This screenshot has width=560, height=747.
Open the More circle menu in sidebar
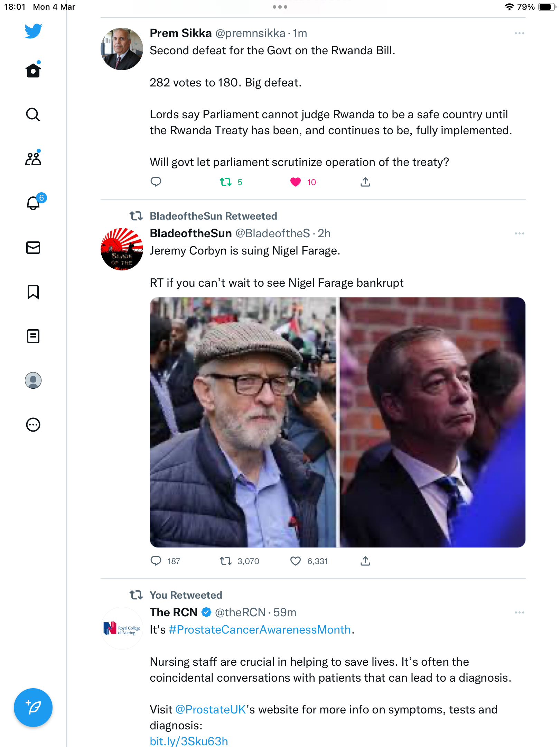click(33, 425)
